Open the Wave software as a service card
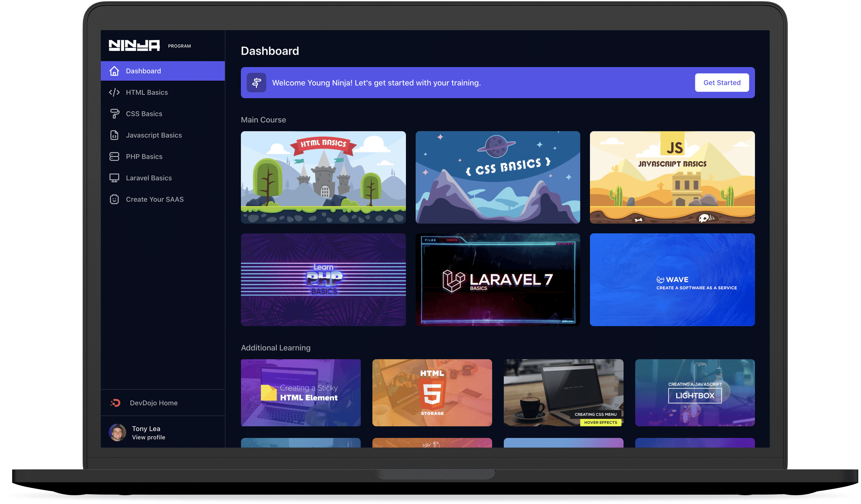 coord(672,280)
